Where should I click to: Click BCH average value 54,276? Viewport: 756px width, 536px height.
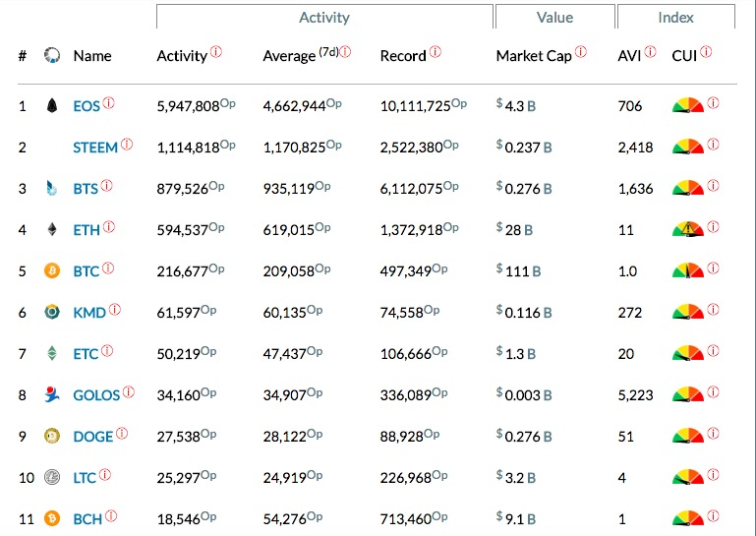[284, 519]
